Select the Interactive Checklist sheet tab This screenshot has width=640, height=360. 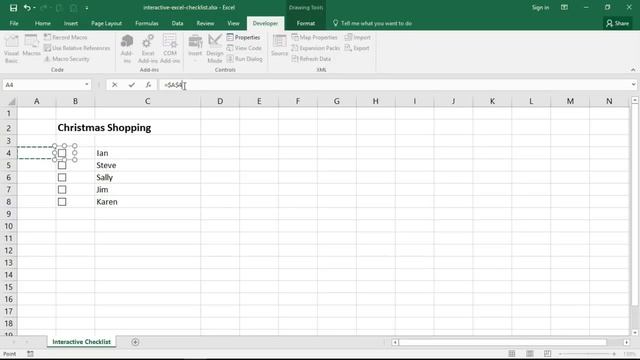click(x=81, y=342)
